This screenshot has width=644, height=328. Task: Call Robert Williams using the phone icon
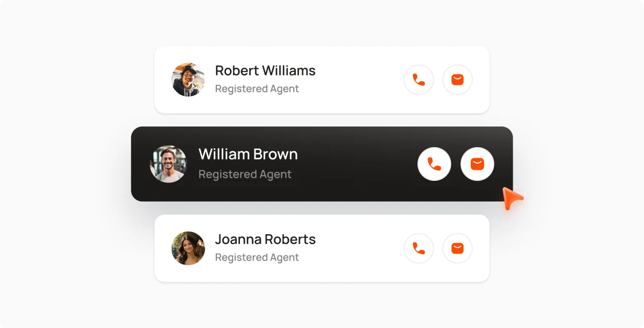point(419,80)
